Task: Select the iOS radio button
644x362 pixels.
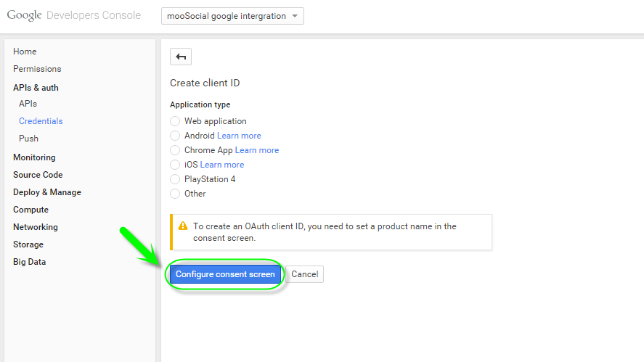Action: click(x=175, y=165)
